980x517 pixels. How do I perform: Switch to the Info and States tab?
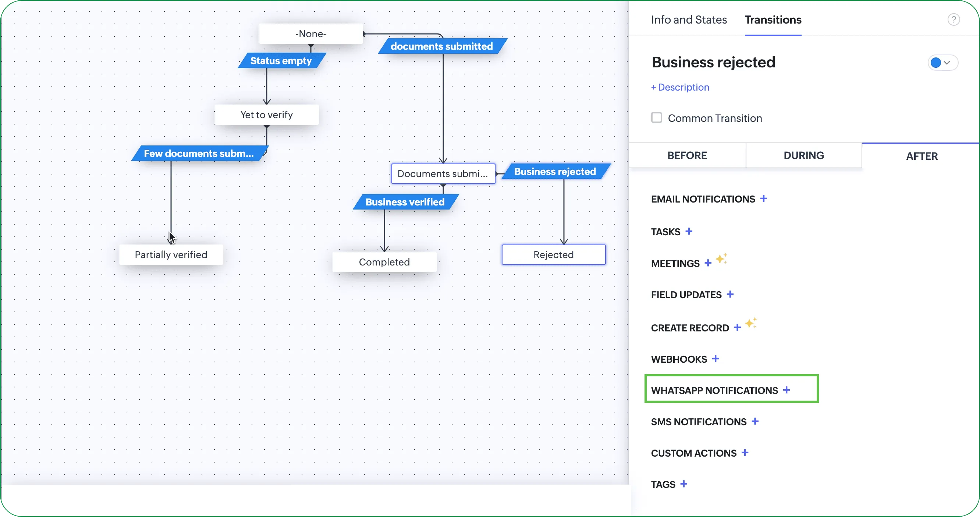tap(689, 20)
